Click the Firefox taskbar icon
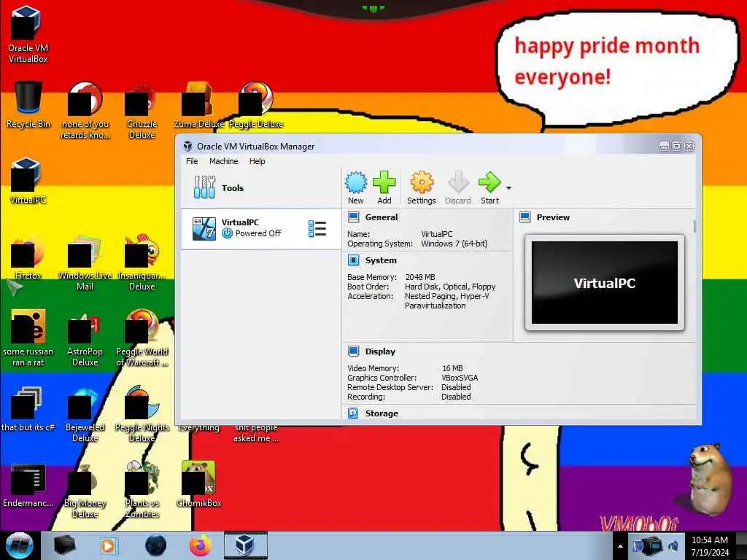 [200, 545]
